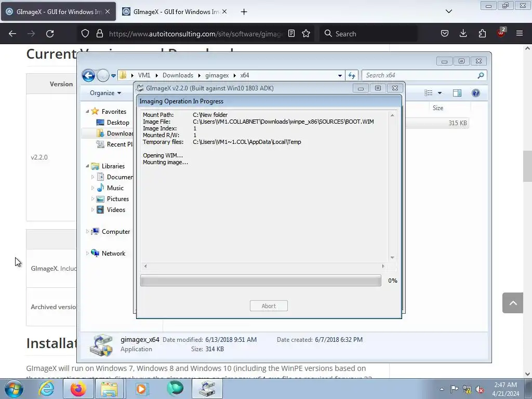Collapse the Favorites tree group
This screenshot has height=399, width=532.
click(87, 111)
